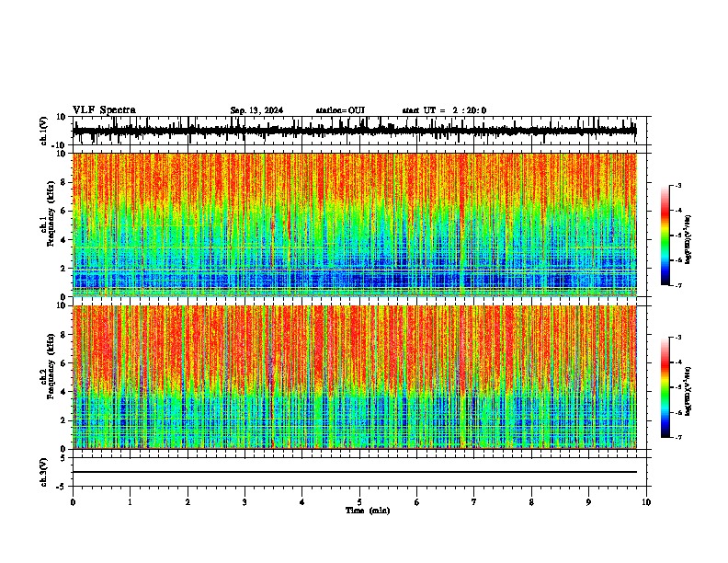Click the "-3" label on ch.1 colorbar
Screen dimensions: 728x563
point(678,185)
